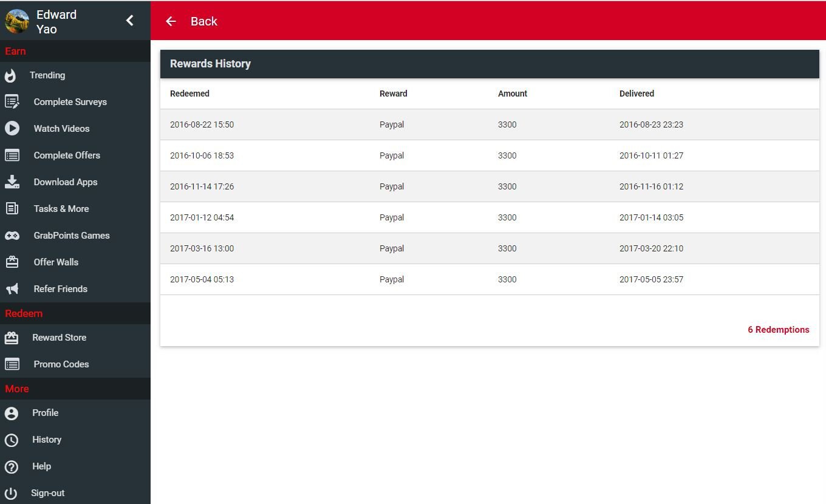Click the Reward Store gift icon

click(x=12, y=338)
